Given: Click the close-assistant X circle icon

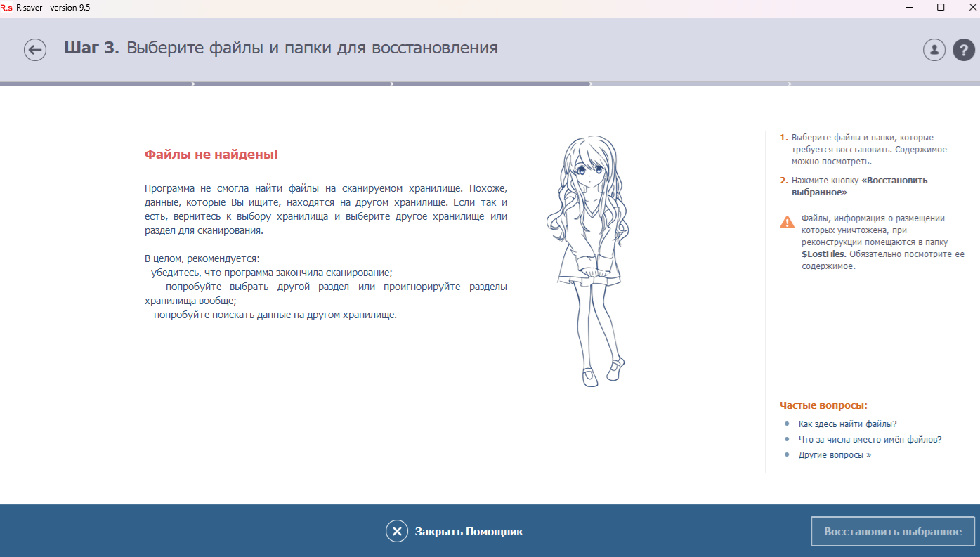Looking at the screenshot, I should tap(397, 531).
